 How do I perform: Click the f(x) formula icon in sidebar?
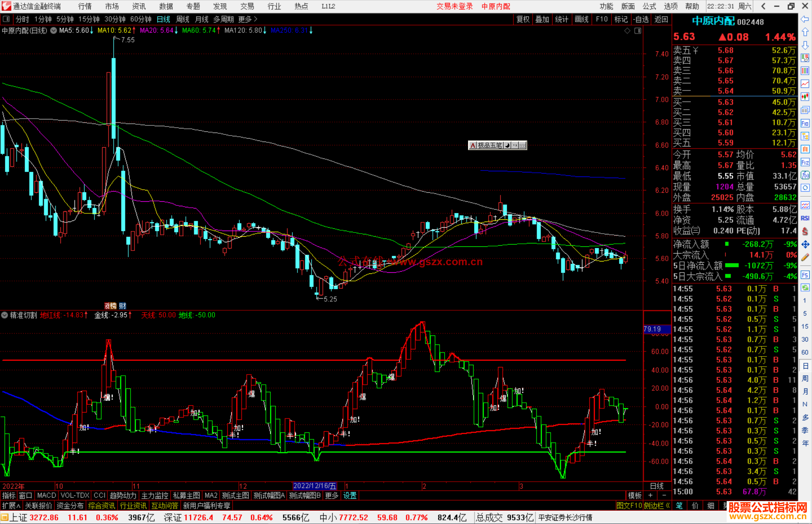pos(805,175)
